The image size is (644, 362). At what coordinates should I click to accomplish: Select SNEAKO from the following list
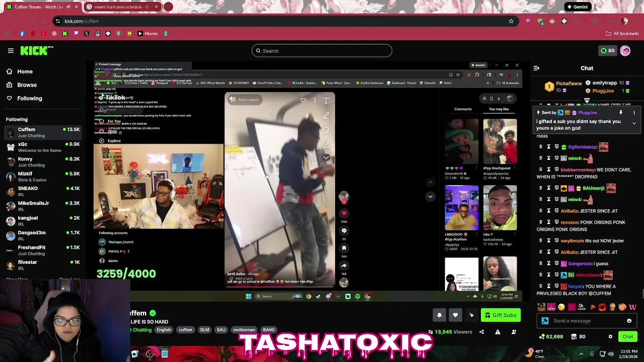click(x=43, y=191)
